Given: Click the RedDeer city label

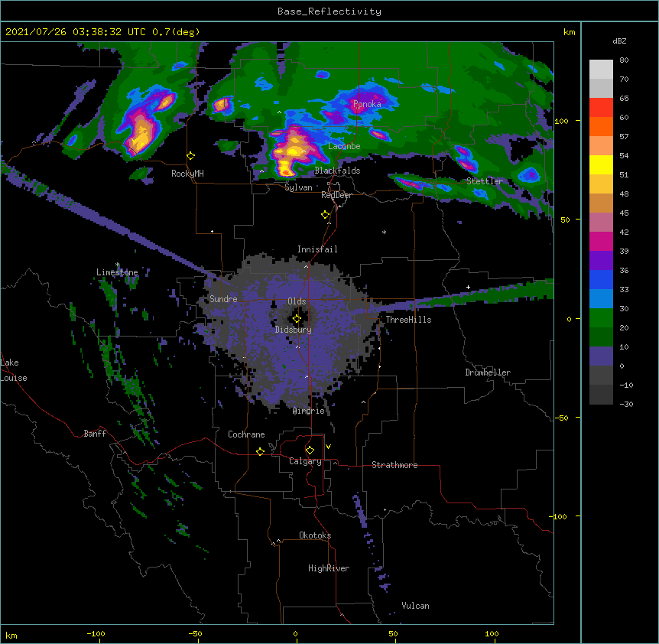Looking at the screenshot, I should click(336, 195).
